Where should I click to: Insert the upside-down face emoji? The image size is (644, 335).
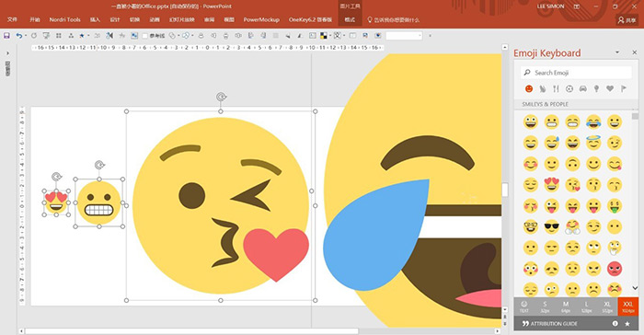tap(572, 164)
